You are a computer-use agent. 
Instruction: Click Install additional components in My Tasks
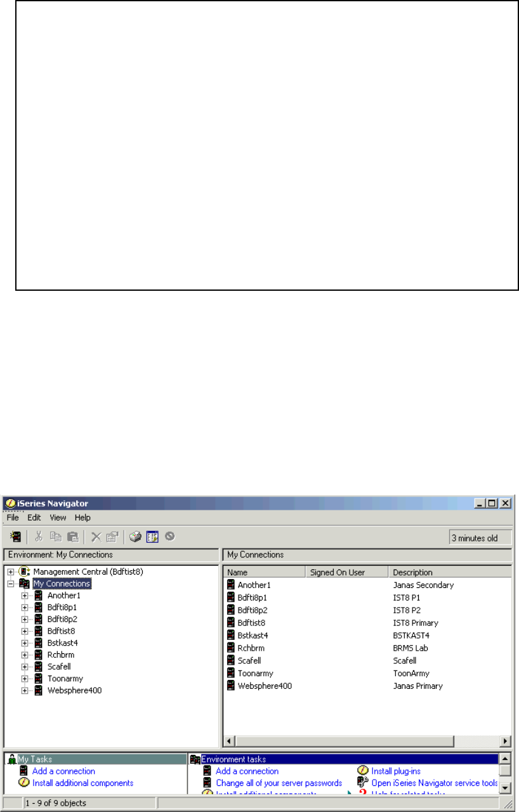83,783
